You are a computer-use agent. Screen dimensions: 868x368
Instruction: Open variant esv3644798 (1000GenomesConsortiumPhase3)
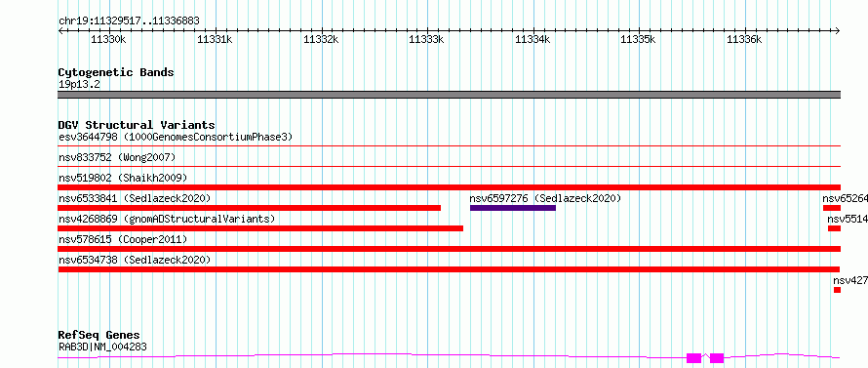tap(176, 137)
